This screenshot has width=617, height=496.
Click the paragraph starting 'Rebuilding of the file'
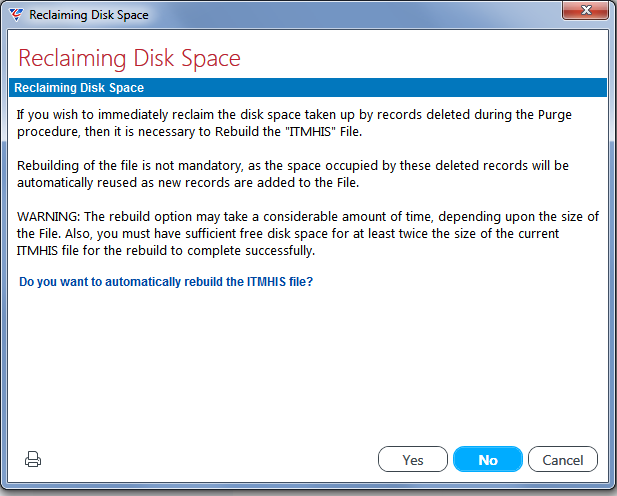point(293,174)
